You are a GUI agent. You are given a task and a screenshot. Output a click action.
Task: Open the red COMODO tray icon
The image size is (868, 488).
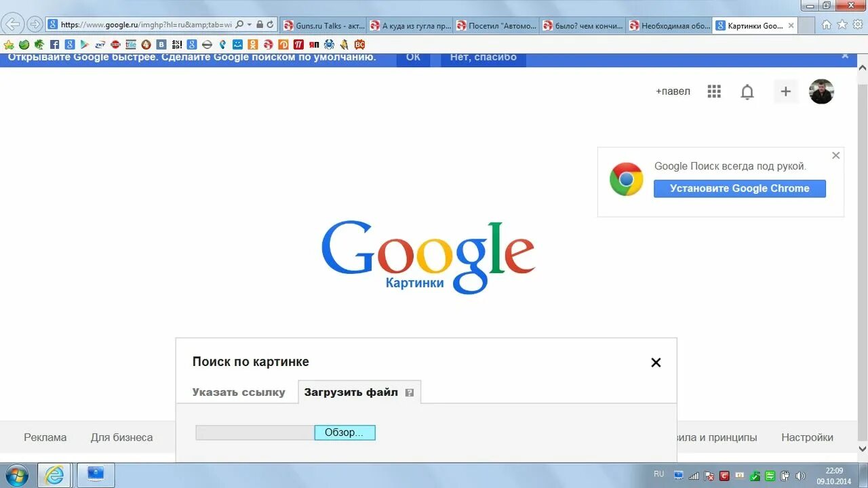click(724, 476)
